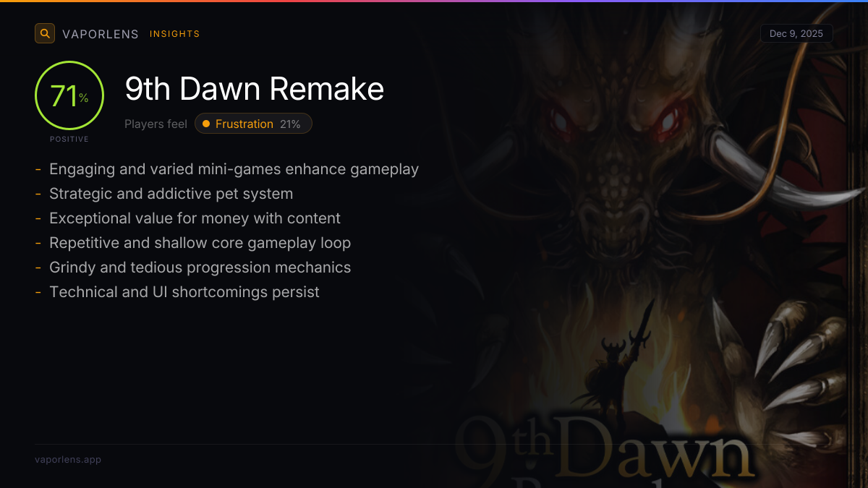Select the 9th Dawn Remake title
The width and height of the screenshot is (868, 488).
pos(255,89)
